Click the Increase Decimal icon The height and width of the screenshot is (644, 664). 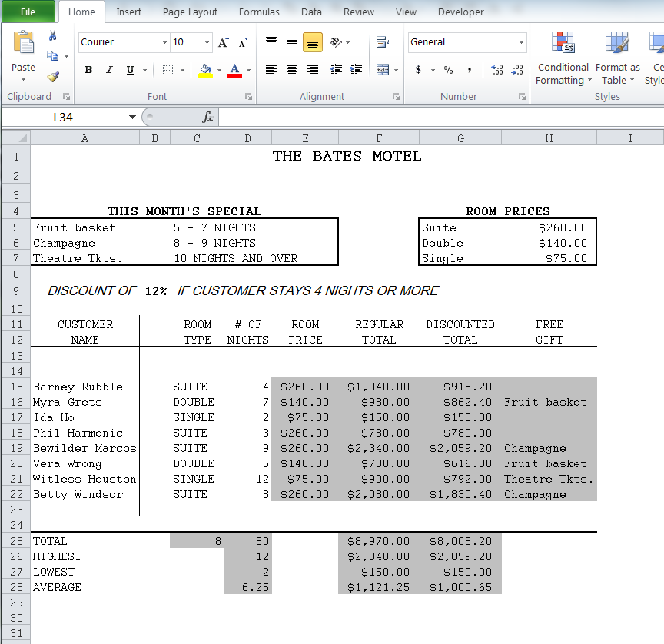click(x=496, y=70)
